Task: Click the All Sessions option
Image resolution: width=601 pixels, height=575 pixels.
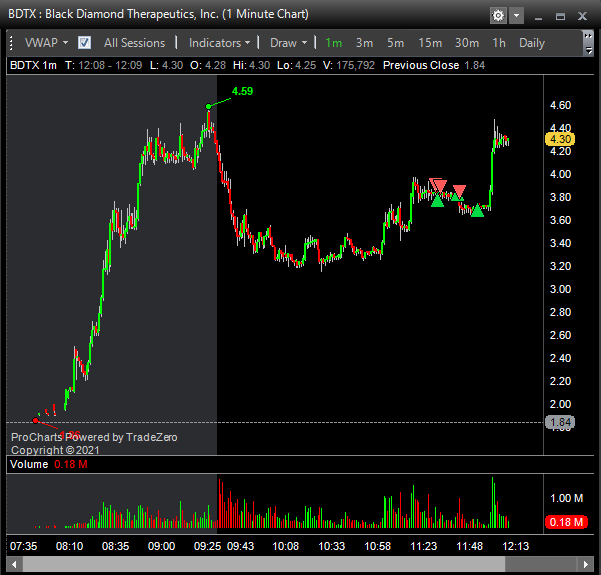Action: pos(135,43)
